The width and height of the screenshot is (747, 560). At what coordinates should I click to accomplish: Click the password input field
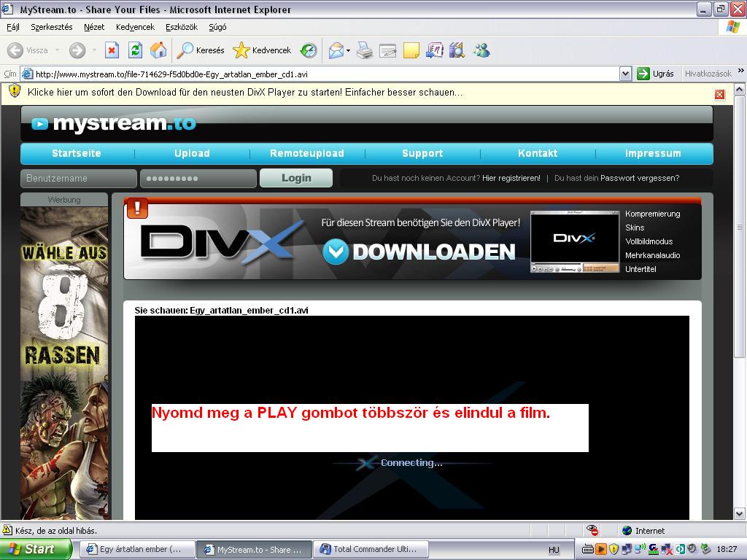pyautogui.click(x=198, y=179)
